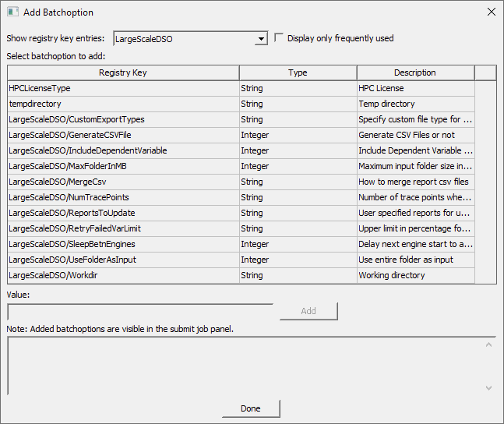Close the Add Batchoption dialog
This screenshot has height=424, width=504.
(x=491, y=12)
